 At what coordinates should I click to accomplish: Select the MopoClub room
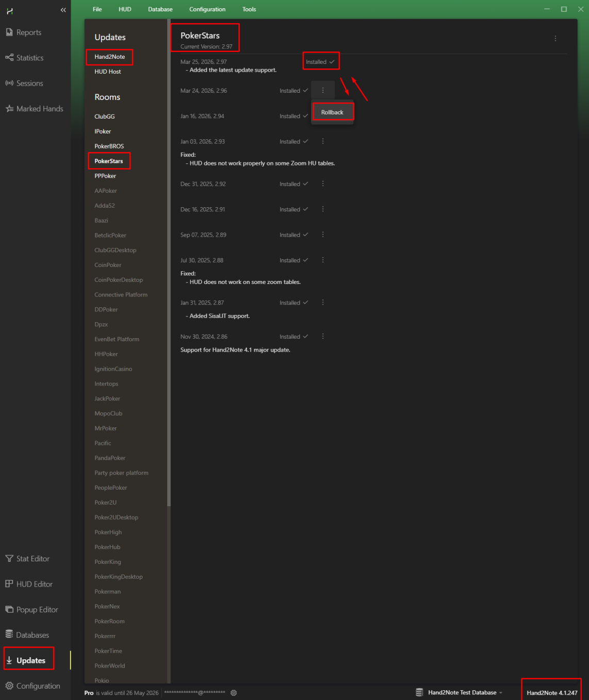(108, 413)
